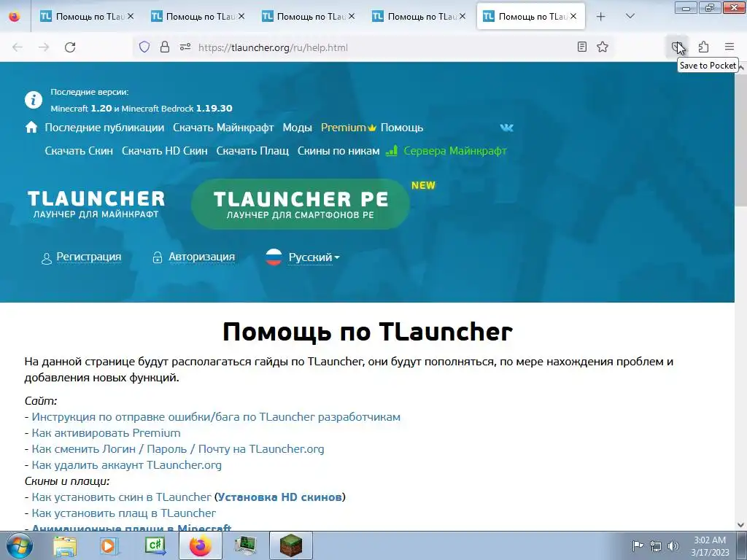Click the Save to Pocket icon
The image size is (747, 560).
tap(677, 47)
